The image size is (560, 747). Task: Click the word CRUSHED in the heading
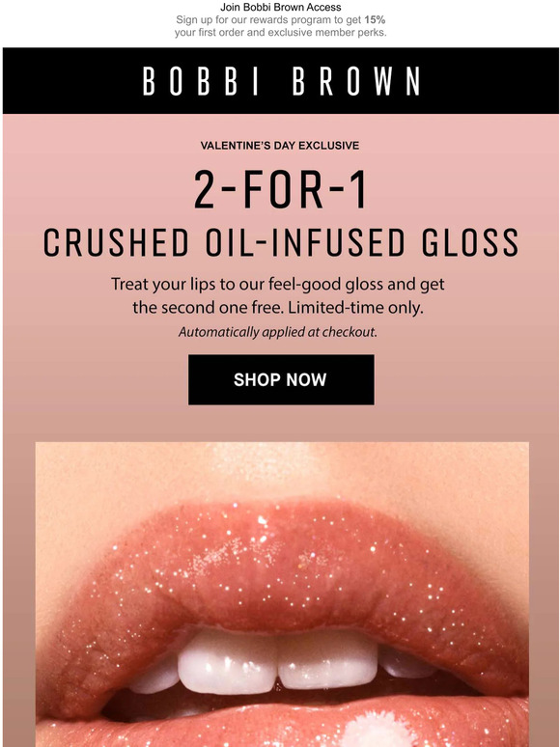(x=116, y=242)
